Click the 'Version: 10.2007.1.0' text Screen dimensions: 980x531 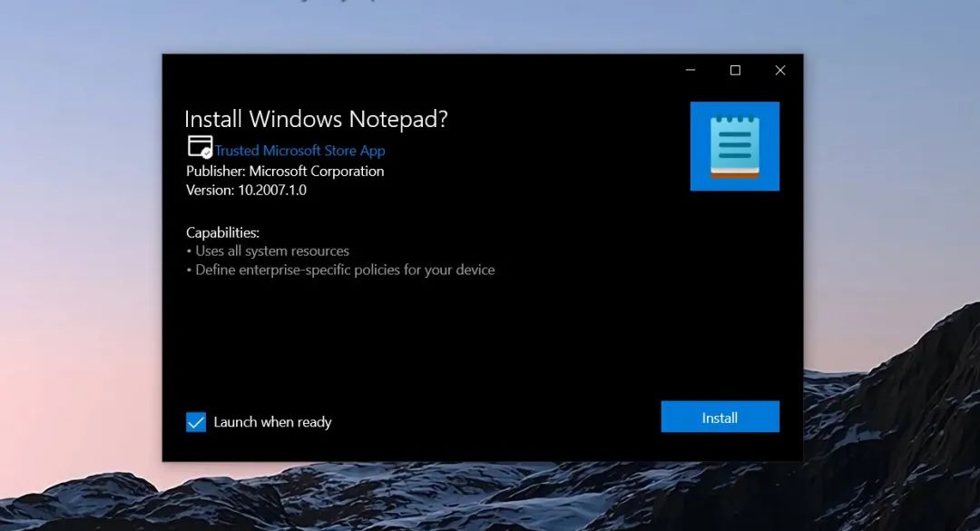[x=246, y=190]
